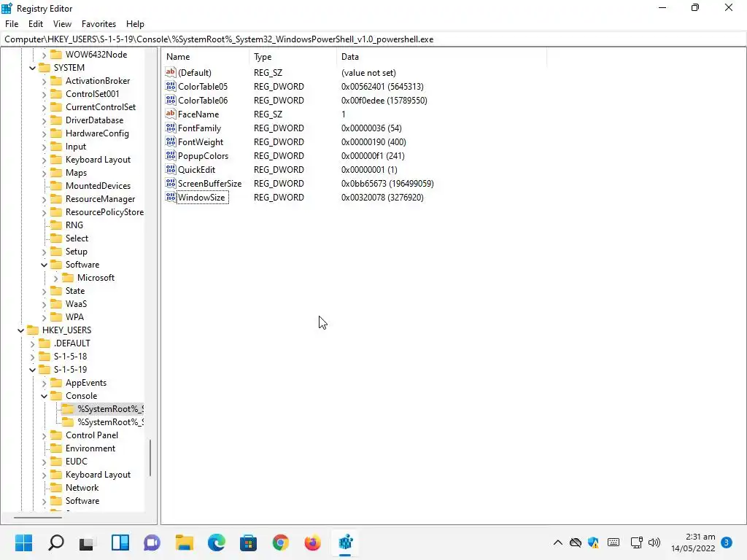This screenshot has height=560, width=747.
Task: Click the PopupColors DWORD value icon
Action: [171, 155]
